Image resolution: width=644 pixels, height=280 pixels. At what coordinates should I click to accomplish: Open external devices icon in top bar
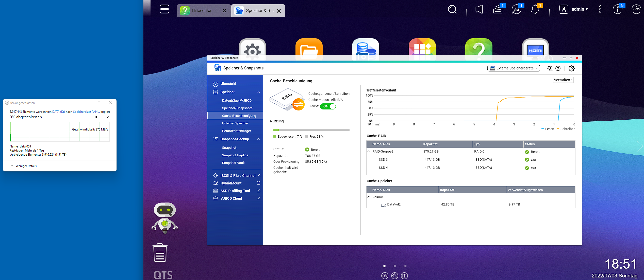tap(517, 10)
